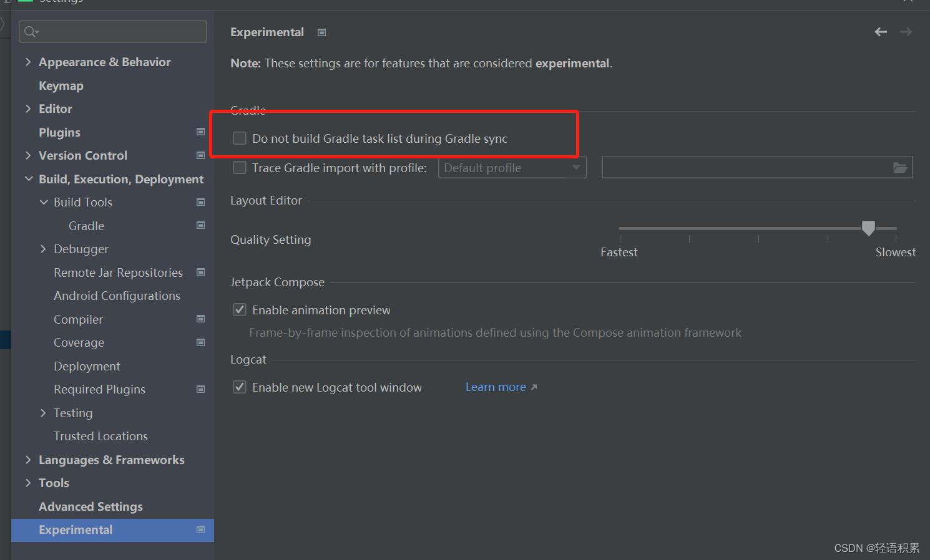This screenshot has height=560, width=930.
Task: Open folder browser for Gradle profile path
Action: click(900, 167)
